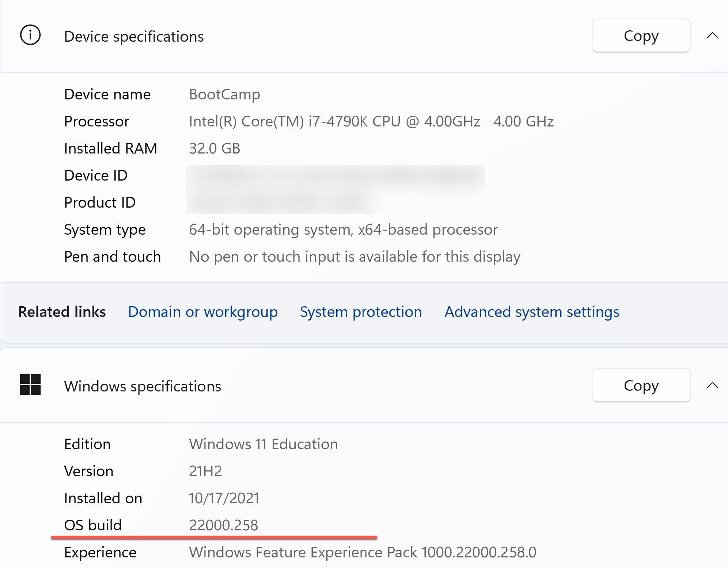This screenshot has height=568, width=728.
Task: Select the No pen or touch input text
Action: [354, 257]
